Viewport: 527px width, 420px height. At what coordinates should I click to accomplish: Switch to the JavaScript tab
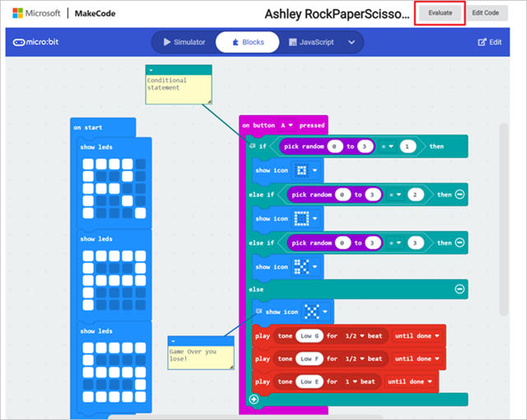coord(311,42)
